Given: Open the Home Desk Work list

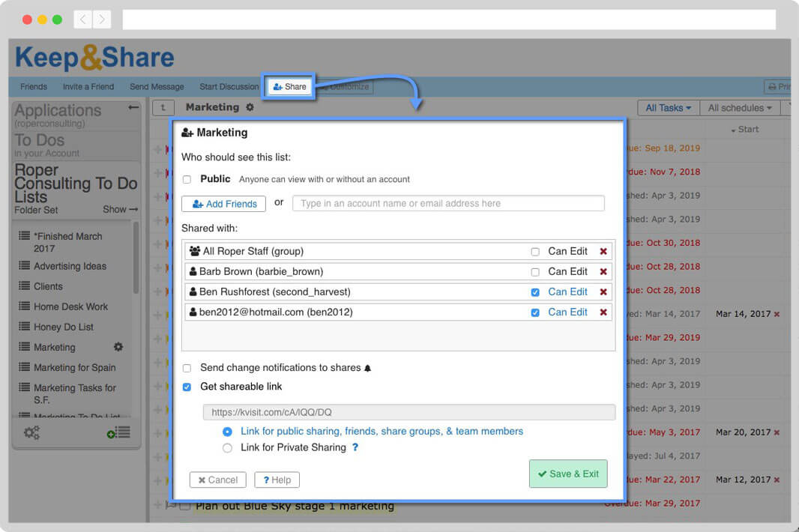Looking at the screenshot, I should tap(70, 306).
